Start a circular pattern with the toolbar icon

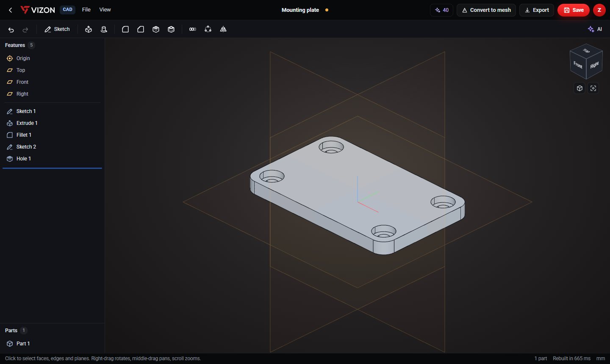pos(208,29)
